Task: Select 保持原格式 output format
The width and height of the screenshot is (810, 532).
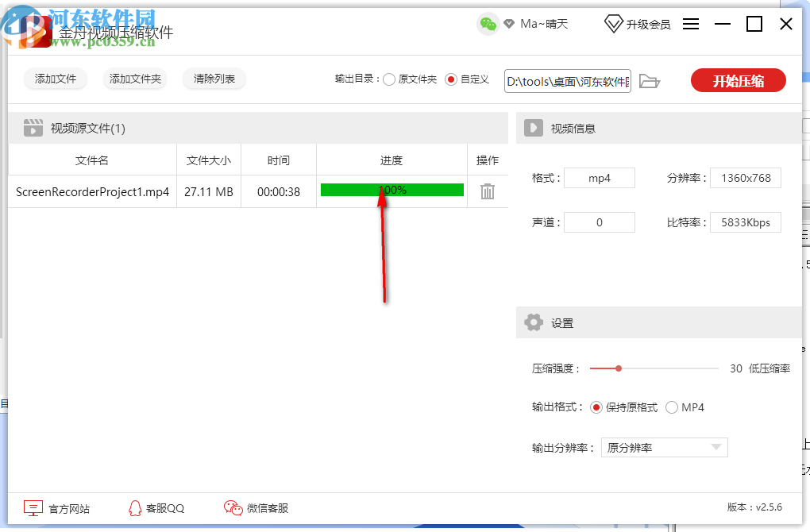Action: tap(598, 407)
